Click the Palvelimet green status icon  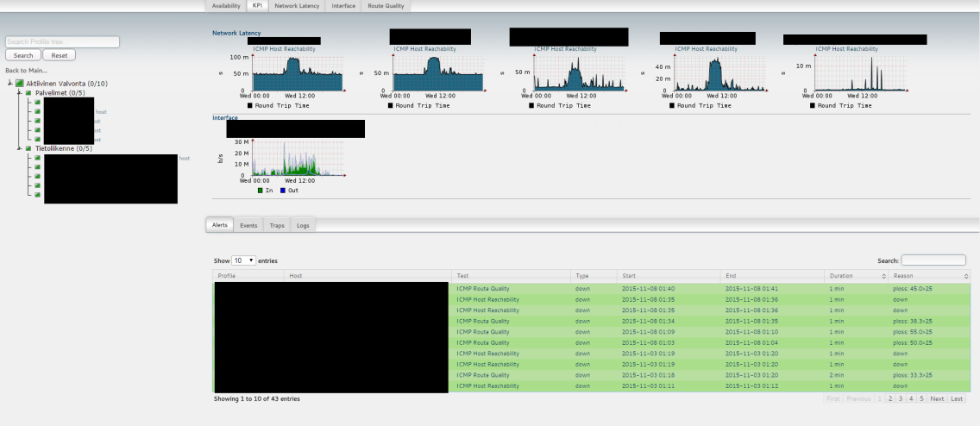[28, 93]
